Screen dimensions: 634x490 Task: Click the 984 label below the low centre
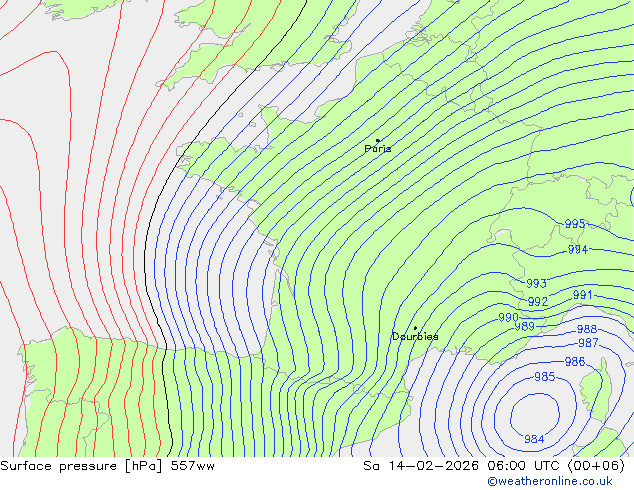tap(534, 439)
